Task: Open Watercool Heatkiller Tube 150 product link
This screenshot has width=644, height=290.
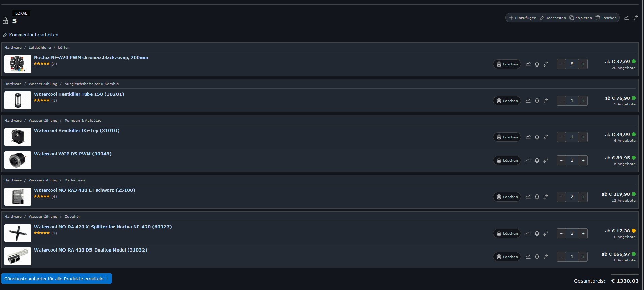Action: pyautogui.click(x=79, y=94)
